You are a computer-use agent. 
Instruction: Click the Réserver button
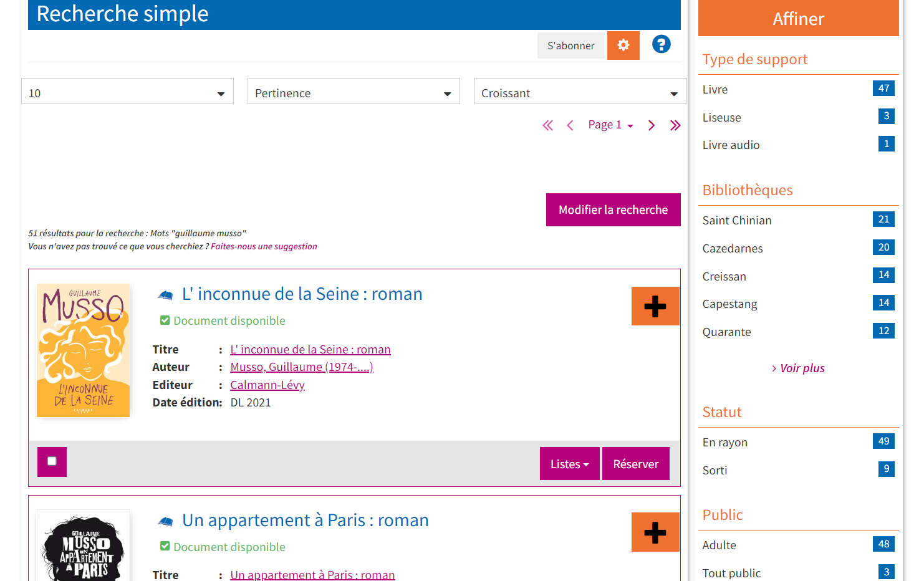(x=635, y=463)
